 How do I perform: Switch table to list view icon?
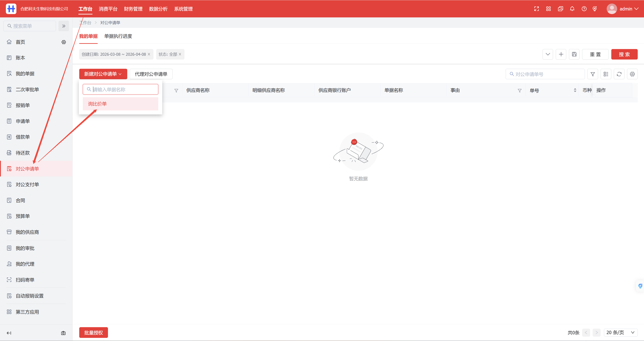[x=606, y=74]
